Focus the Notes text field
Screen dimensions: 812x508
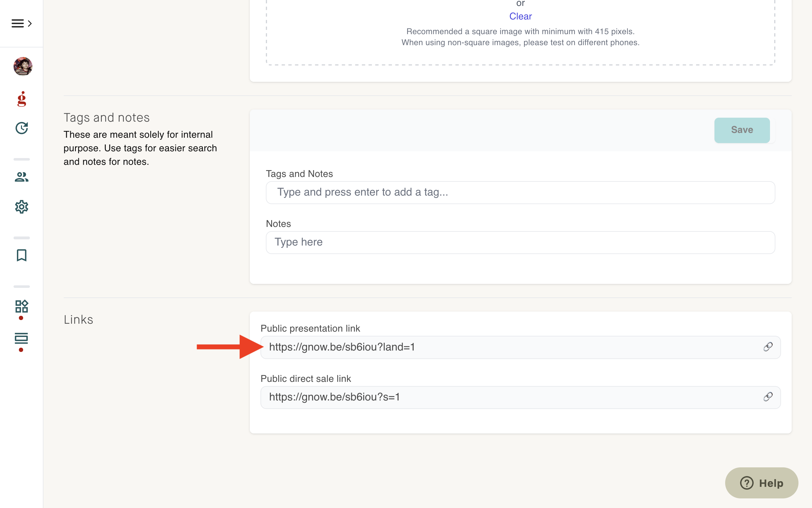click(x=520, y=242)
